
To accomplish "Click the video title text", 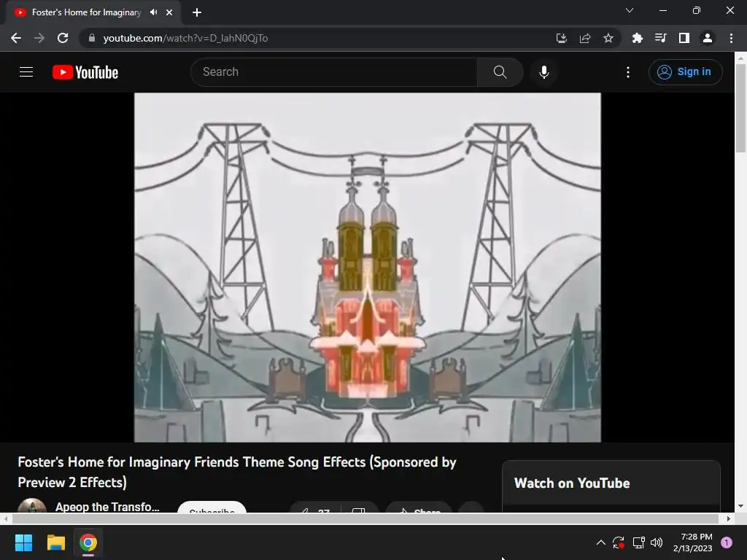I will pyautogui.click(x=237, y=472).
